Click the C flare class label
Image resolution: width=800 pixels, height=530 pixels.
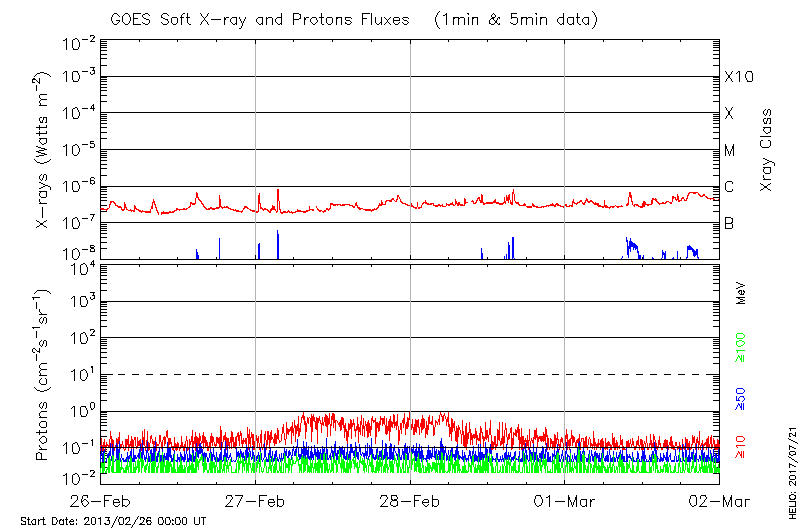pyautogui.click(x=729, y=186)
